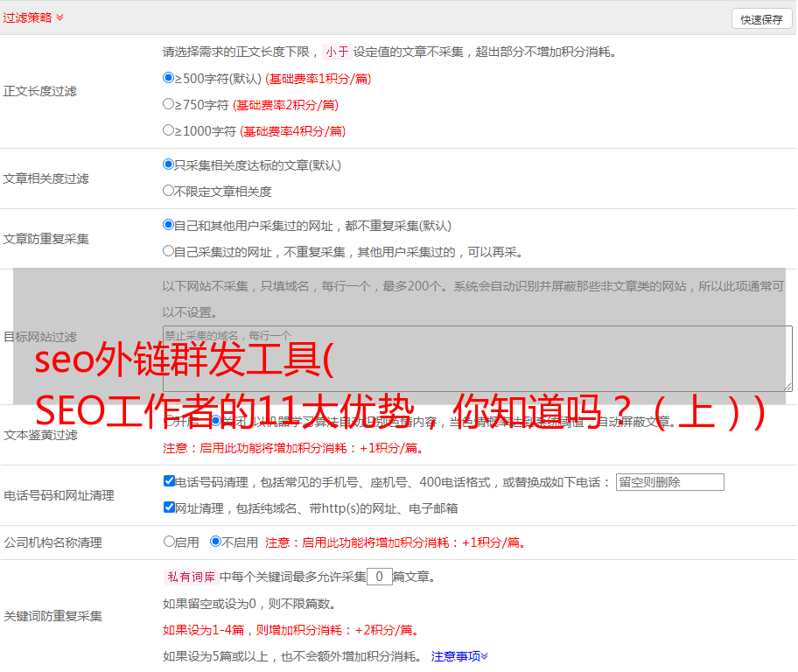
Task: Click into the 禁止采集的域名 textarea
Action: coord(478,359)
